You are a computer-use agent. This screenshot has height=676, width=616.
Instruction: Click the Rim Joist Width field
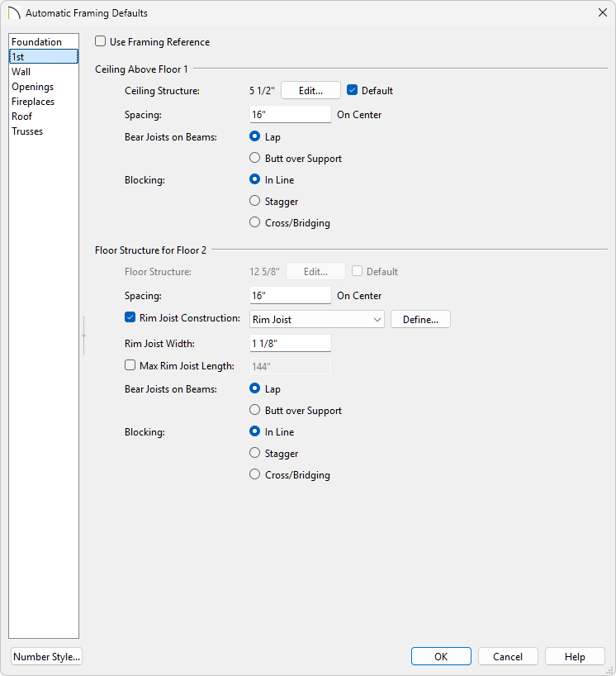[x=290, y=343]
